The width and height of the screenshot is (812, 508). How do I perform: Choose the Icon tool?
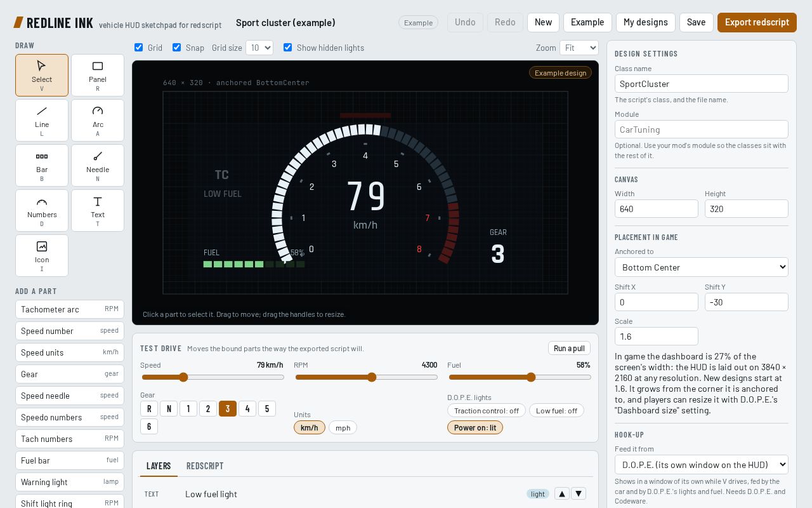pyautogui.click(x=42, y=255)
